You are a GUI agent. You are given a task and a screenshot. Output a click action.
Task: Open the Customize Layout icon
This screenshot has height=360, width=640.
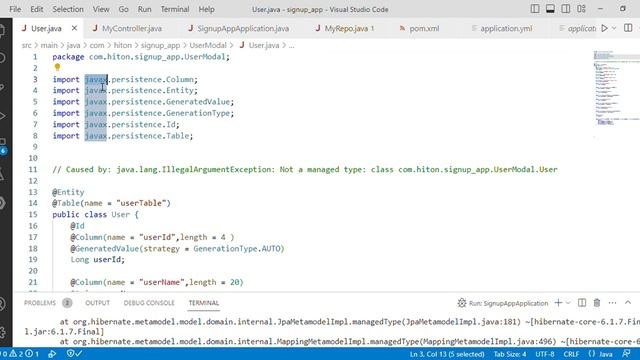tap(582, 9)
